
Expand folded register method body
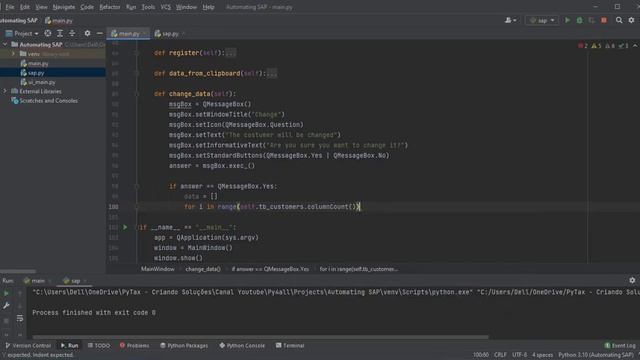click(230, 53)
